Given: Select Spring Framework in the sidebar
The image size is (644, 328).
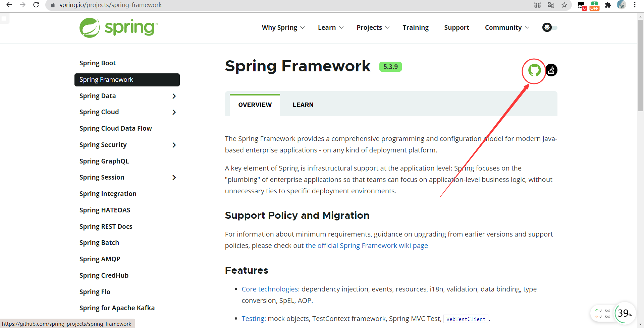Looking at the screenshot, I should (x=127, y=80).
